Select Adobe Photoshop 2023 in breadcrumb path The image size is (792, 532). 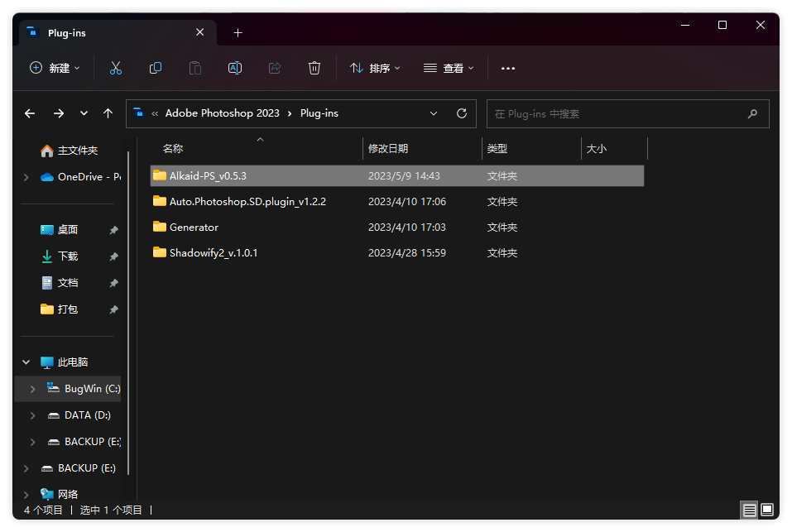tap(222, 113)
